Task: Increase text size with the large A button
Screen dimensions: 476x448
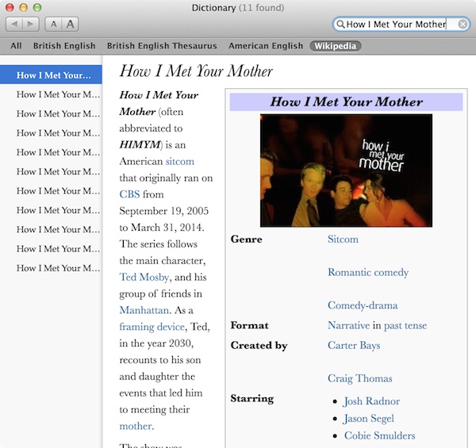Action: click(70, 24)
